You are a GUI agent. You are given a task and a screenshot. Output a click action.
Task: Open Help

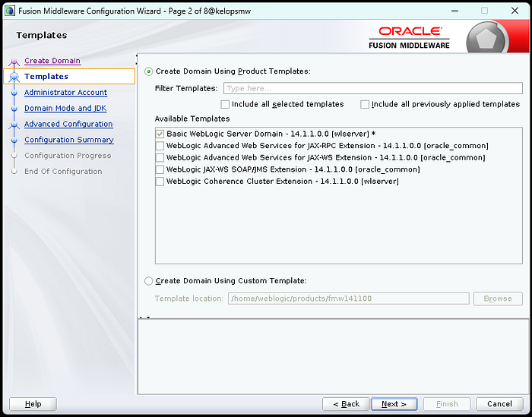point(33,404)
